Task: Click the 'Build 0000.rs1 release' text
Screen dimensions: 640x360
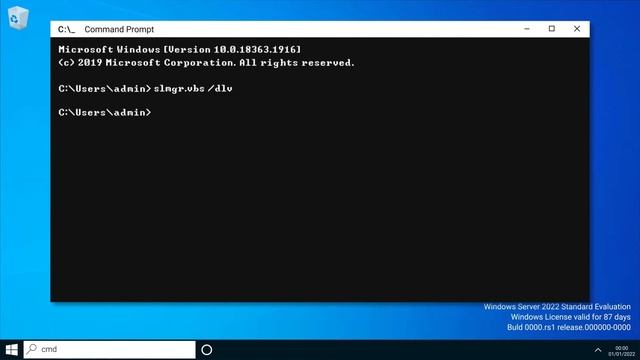Action: 569,327
